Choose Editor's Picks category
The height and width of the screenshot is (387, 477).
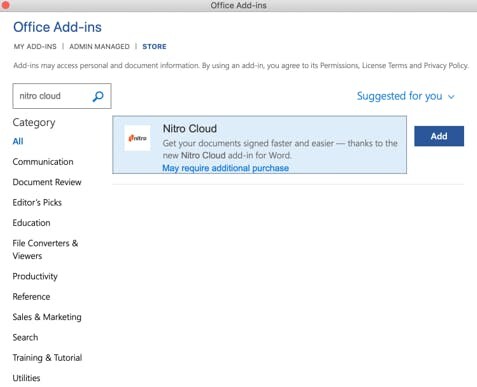click(x=37, y=202)
